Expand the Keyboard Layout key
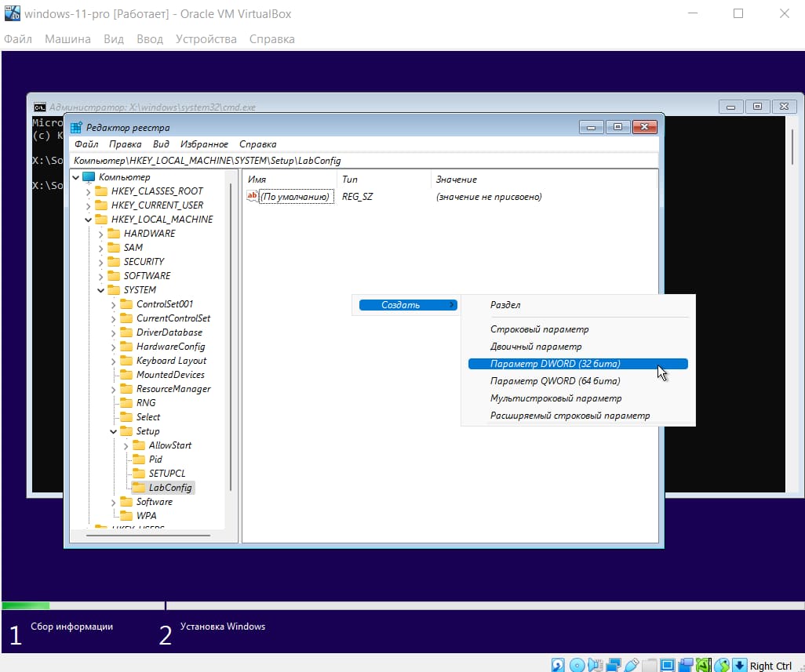The height and width of the screenshot is (672, 805). (x=114, y=361)
